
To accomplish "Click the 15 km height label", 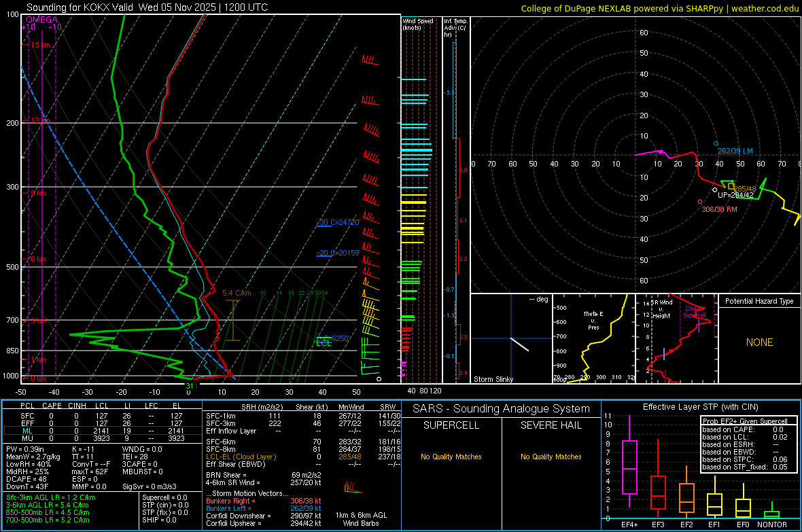I will 40,45.
